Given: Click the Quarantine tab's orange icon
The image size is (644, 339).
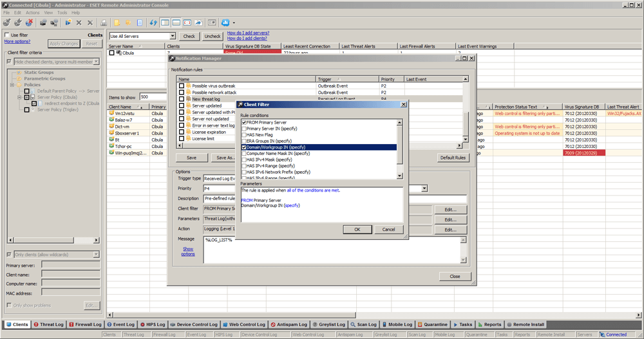Looking at the screenshot, I should click(x=420, y=325).
